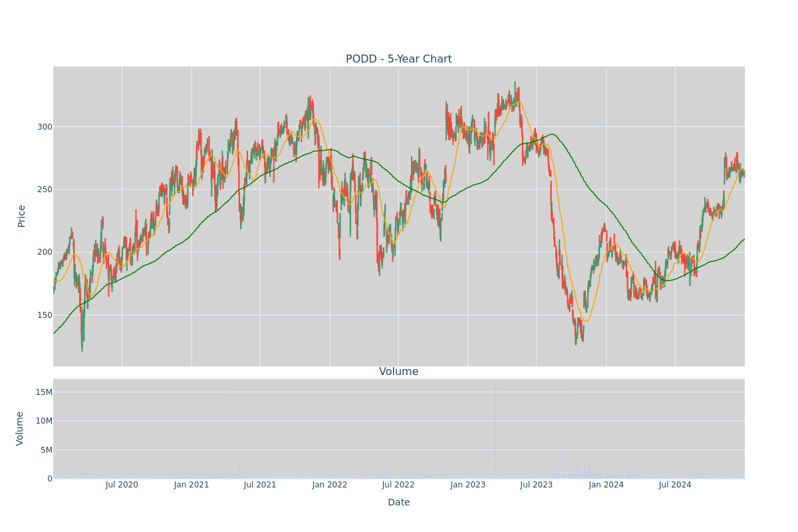Click the 5M volume tick label

pos(47,450)
